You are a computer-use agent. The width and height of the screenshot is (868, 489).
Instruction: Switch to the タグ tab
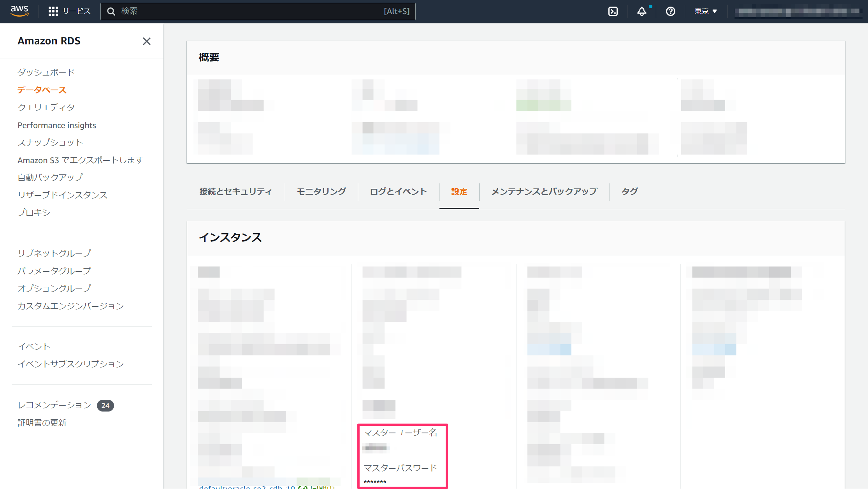629,192
